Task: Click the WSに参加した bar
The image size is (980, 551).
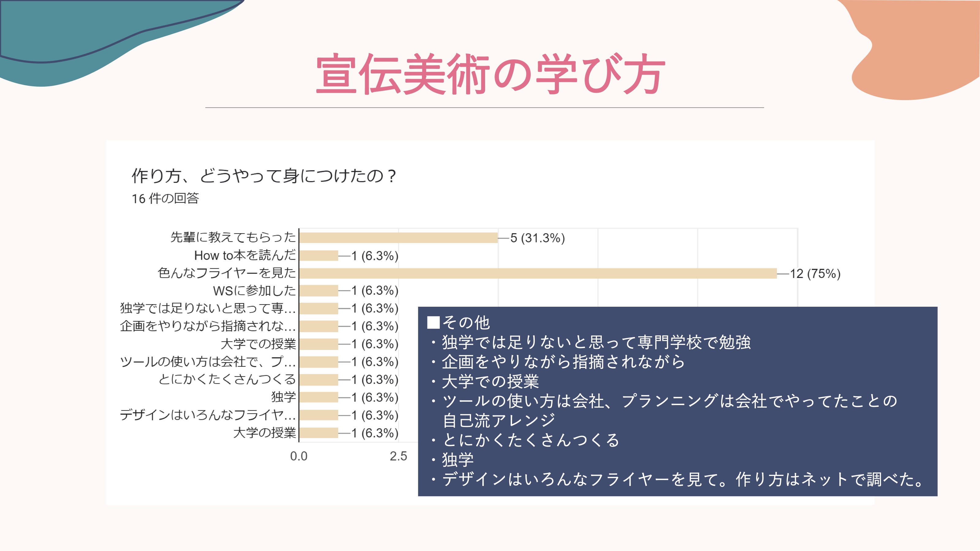Action: (319, 291)
